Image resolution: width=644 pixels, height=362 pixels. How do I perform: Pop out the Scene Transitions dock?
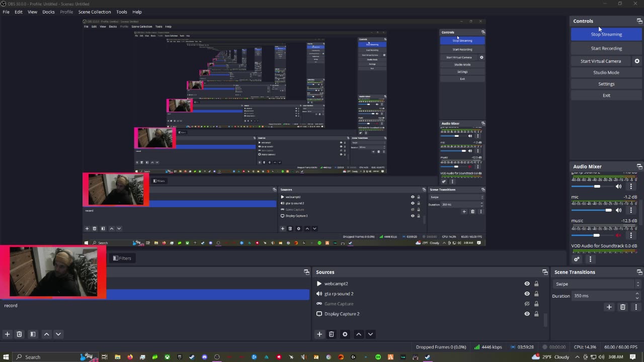coord(639,272)
